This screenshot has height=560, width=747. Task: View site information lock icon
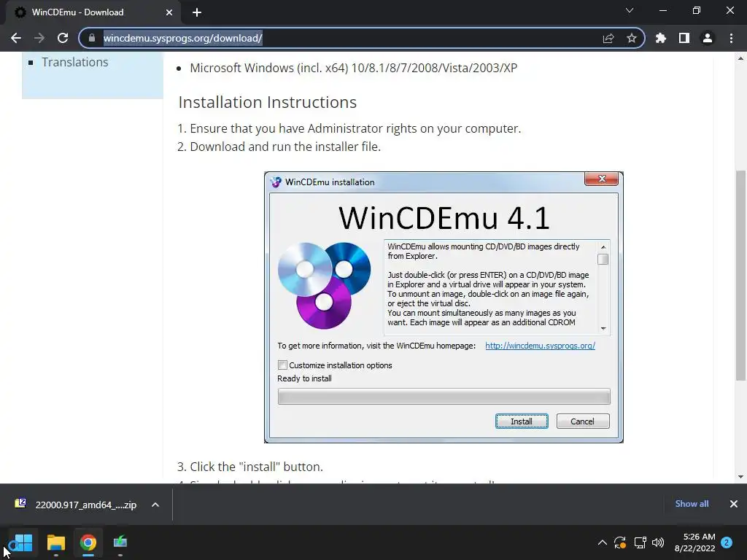(x=92, y=38)
